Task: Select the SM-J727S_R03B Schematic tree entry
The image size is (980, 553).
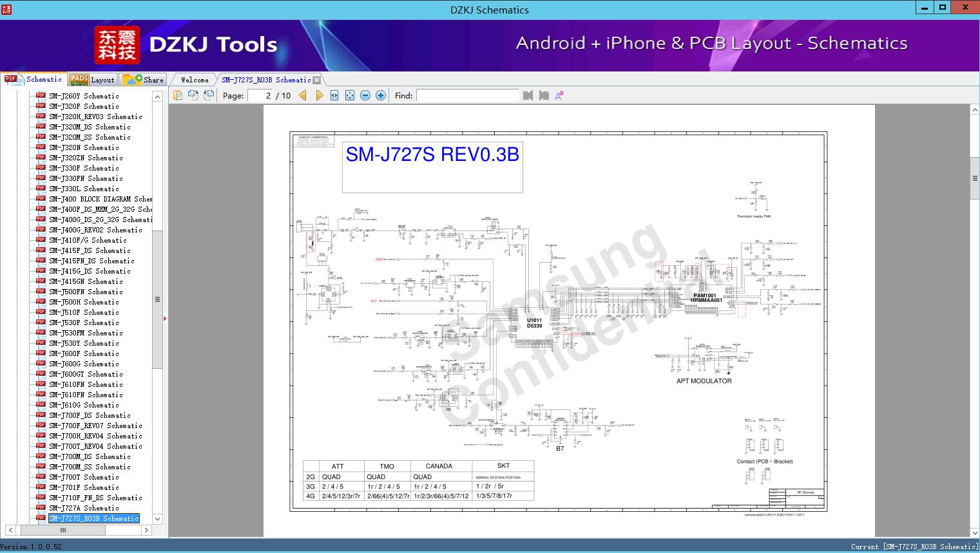Action: 94,518
